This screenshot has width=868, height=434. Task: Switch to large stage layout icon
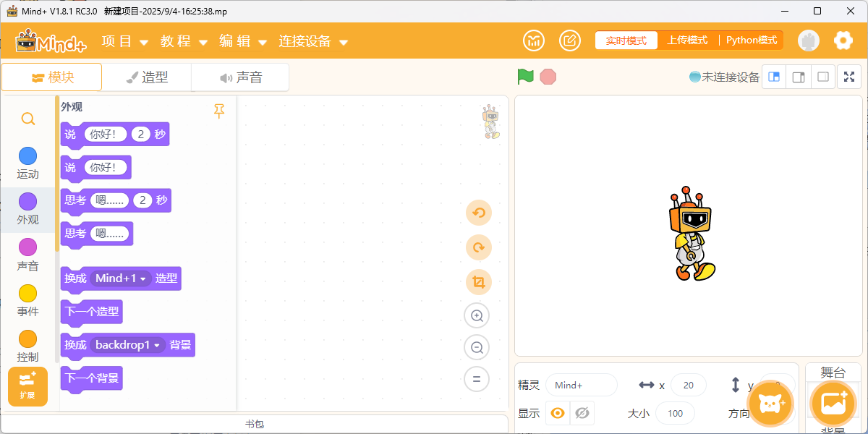tap(799, 77)
